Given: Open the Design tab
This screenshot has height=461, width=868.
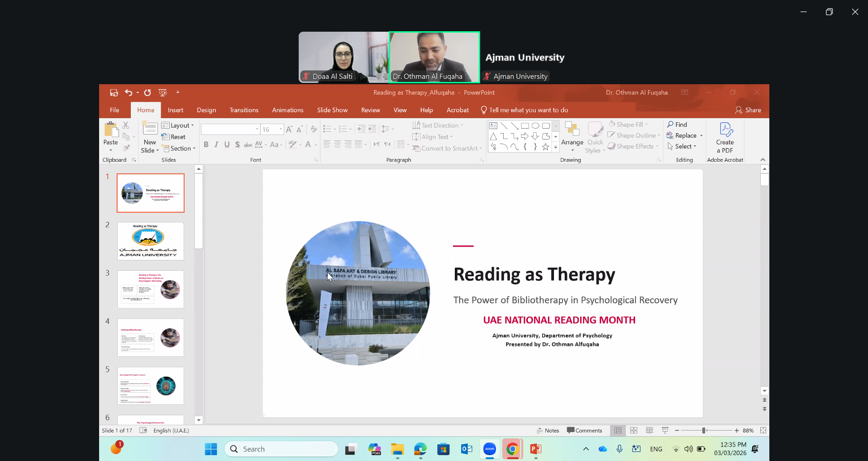Looking at the screenshot, I should point(206,110).
